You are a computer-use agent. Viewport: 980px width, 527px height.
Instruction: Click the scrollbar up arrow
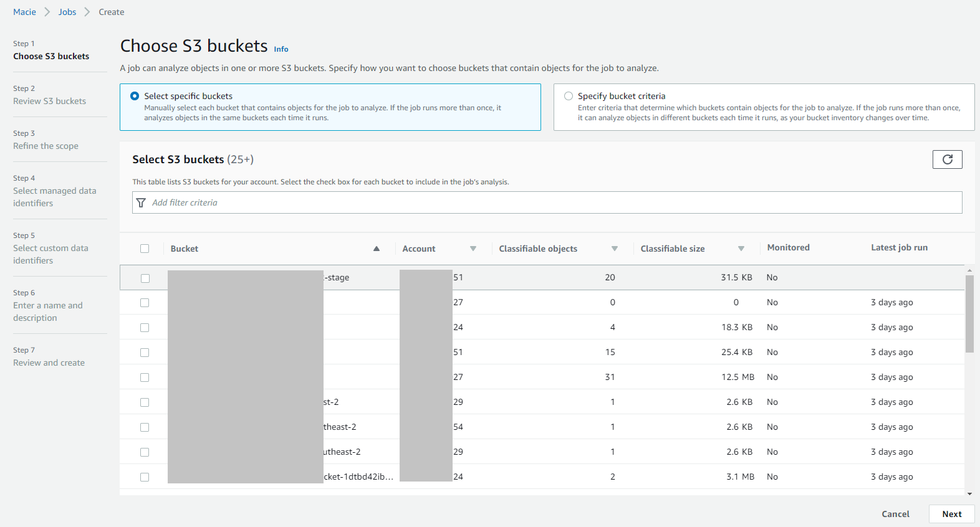point(969,270)
